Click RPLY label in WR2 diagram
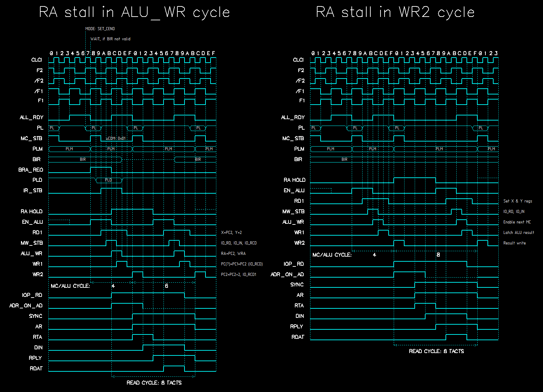The height and width of the screenshot is (392, 543). pyautogui.click(x=297, y=327)
